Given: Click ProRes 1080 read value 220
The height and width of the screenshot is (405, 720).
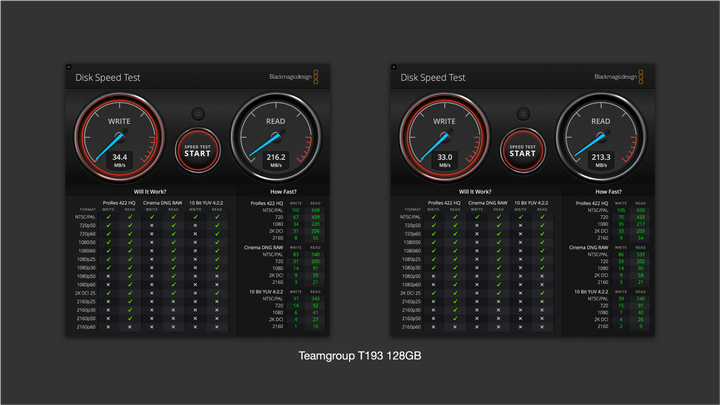Looking at the screenshot, I should (x=315, y=224).
